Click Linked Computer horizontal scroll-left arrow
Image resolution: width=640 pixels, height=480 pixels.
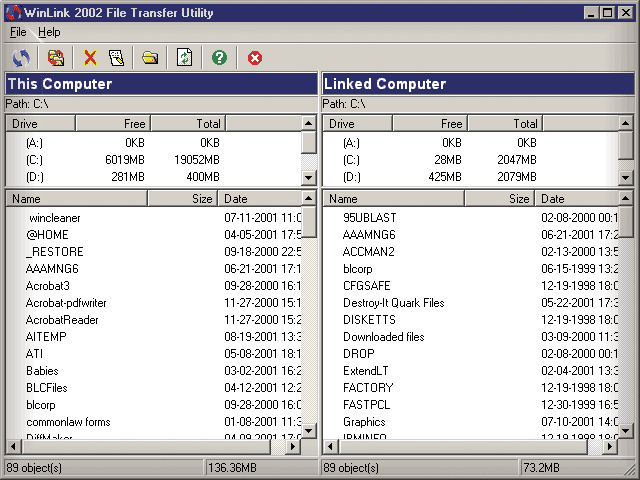[331, 447]
